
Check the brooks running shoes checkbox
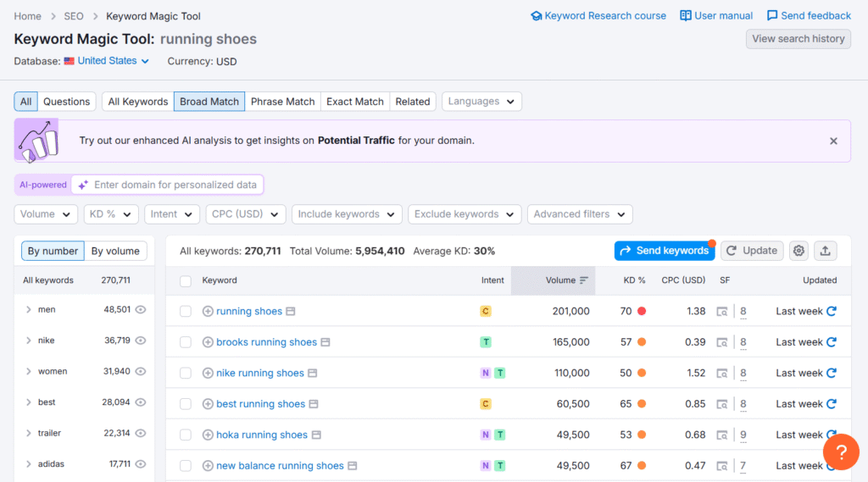click(186, 342)
